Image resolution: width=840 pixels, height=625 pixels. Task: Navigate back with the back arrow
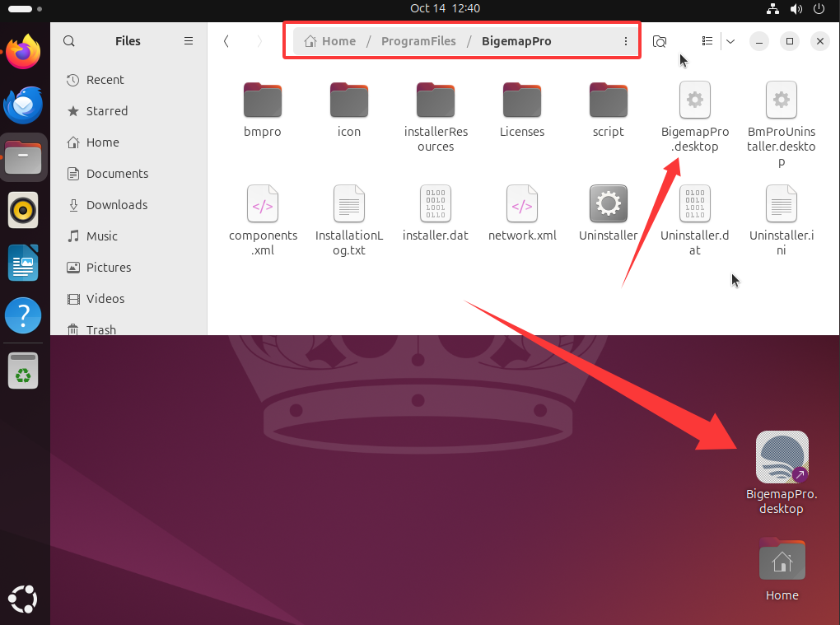click(226, 41)
